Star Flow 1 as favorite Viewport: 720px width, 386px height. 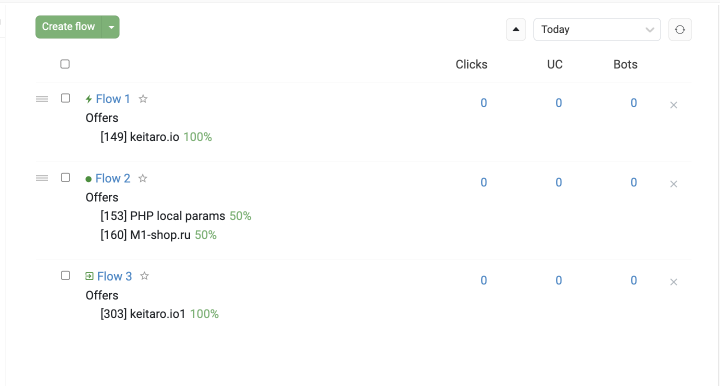click(143, 99)
